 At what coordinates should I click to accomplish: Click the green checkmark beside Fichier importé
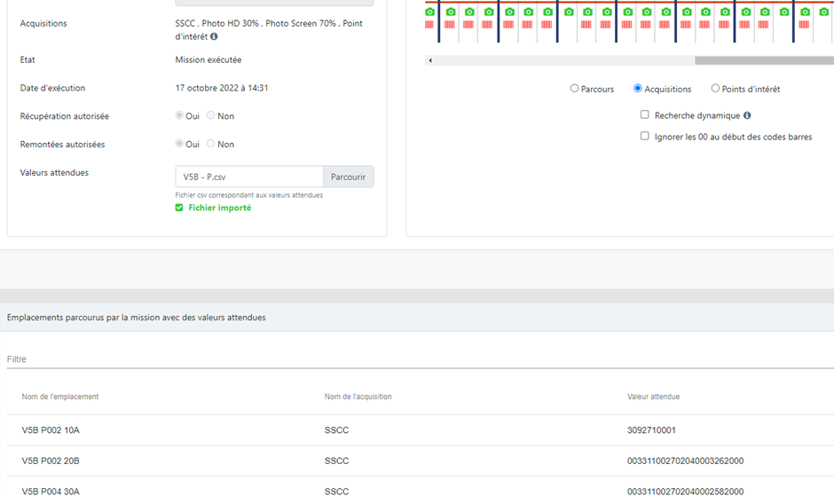[x=179, y=208]
